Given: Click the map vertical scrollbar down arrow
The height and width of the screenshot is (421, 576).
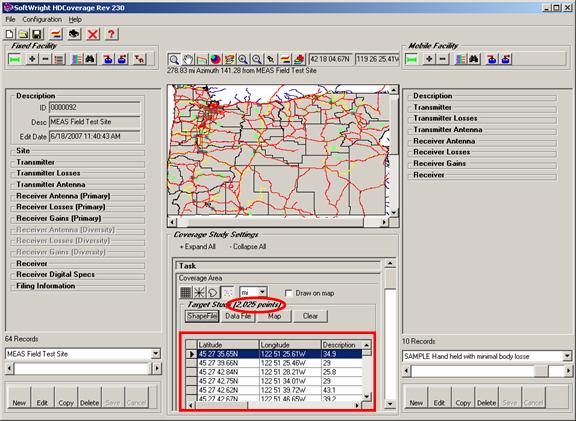Looking at the screenshot, I should [393, 212].
